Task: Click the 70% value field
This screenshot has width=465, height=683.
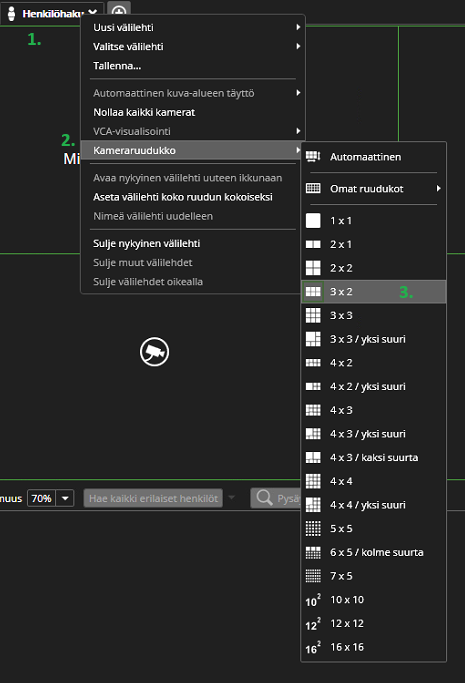Action: (x=42, y=498)
